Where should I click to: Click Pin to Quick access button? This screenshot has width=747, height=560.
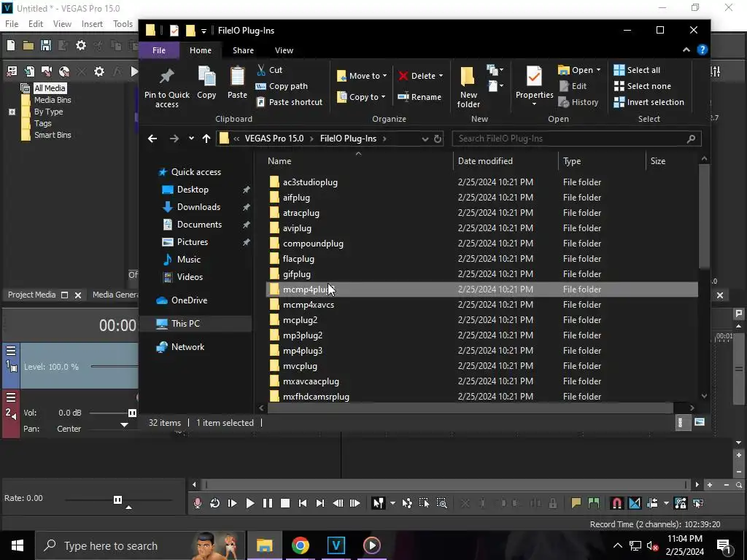(x=167, y=88)
